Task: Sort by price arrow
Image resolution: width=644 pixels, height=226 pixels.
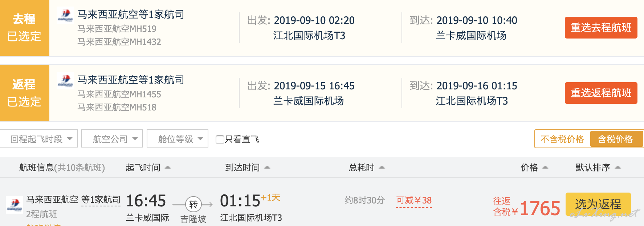Action: [545, 167]
